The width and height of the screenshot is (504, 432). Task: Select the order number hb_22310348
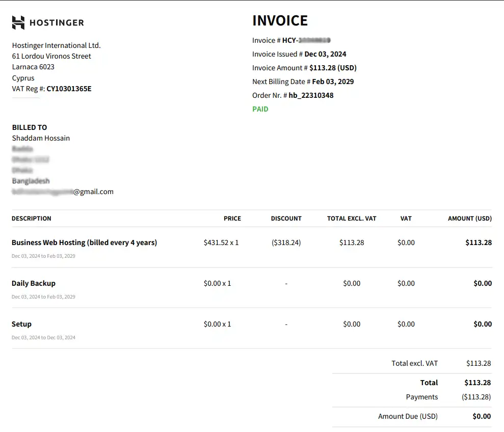(311, 95)
